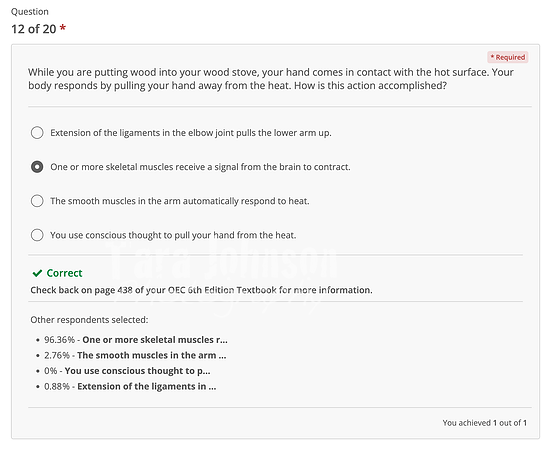Select the 'One or more skeletal muscles' radio option
The width and height of the screenshot is (550, 450).
point(37,167)
